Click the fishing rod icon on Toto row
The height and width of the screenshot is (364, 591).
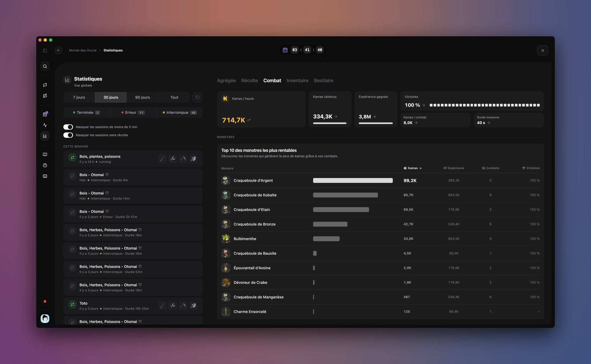pos(163,305)
